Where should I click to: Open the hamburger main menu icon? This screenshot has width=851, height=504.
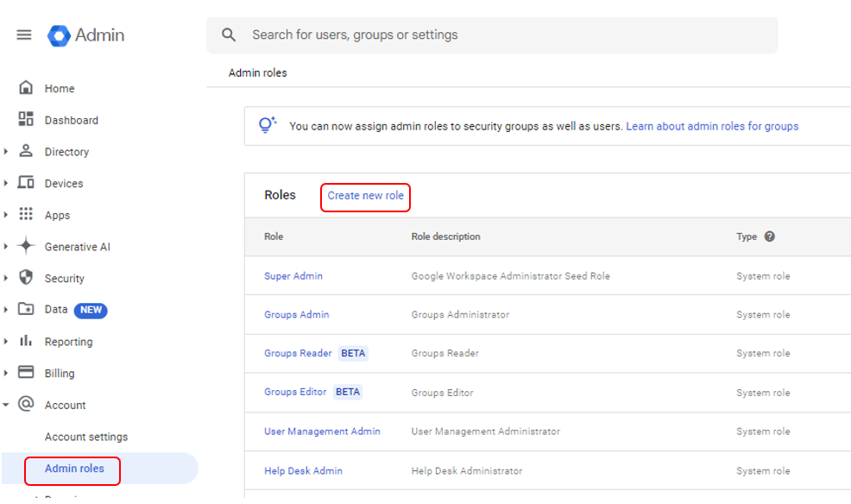click(24, 35)
